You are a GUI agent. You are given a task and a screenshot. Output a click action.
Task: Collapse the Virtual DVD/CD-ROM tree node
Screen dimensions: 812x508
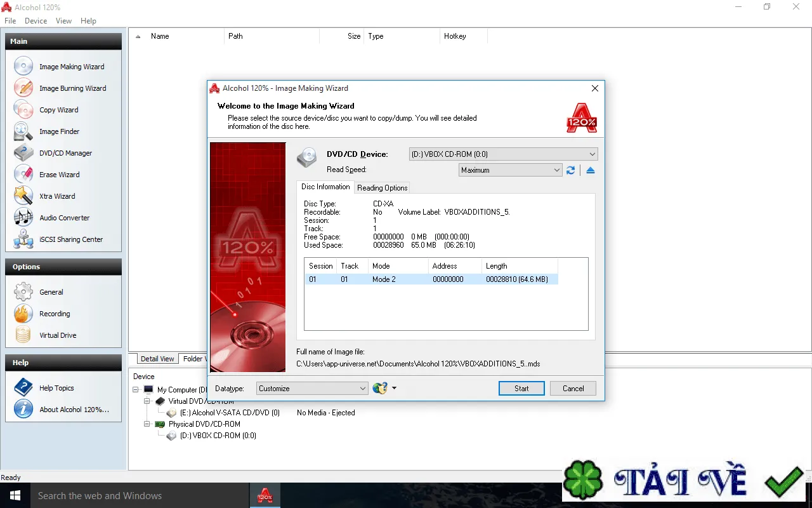pos(147,401)
